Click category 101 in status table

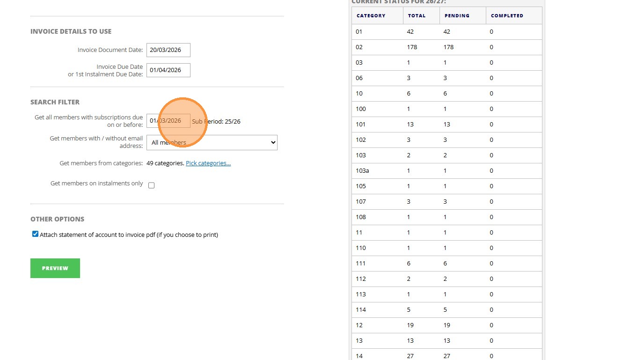tap(360, 125)
